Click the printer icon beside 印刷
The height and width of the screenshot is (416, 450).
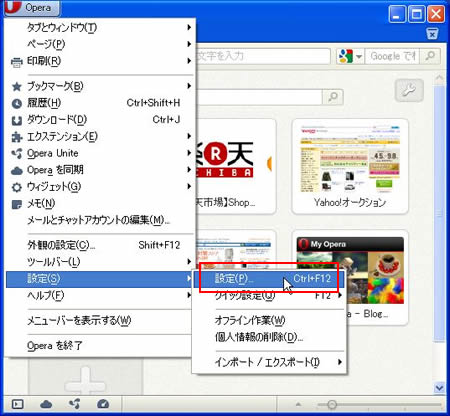tap(17, 62)
